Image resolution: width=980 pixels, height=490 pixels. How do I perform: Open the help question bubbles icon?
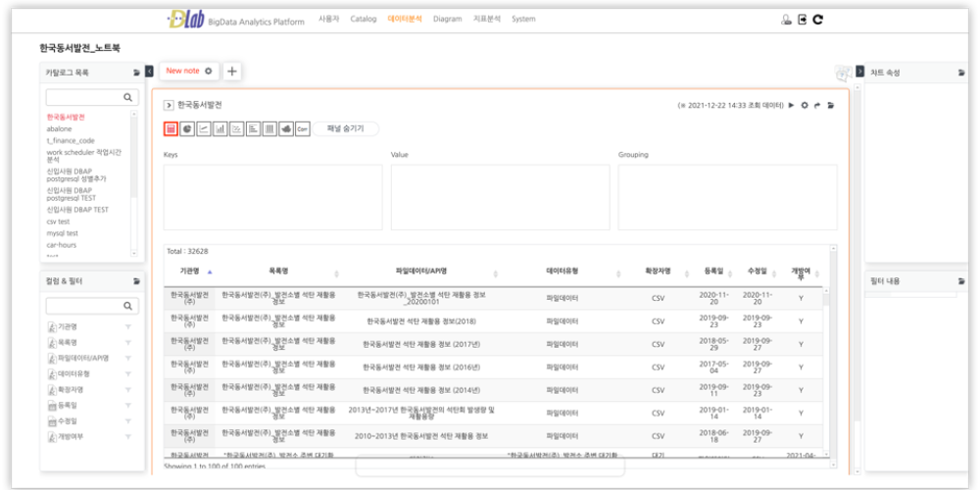(x=843, y=73)
